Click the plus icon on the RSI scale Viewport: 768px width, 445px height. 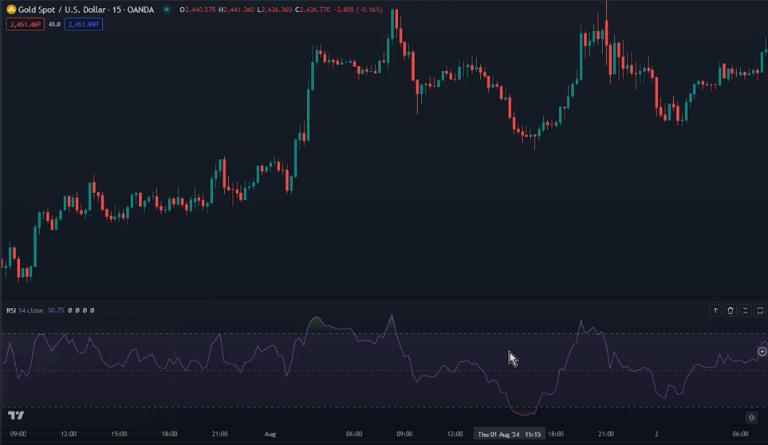click(762, 351)
